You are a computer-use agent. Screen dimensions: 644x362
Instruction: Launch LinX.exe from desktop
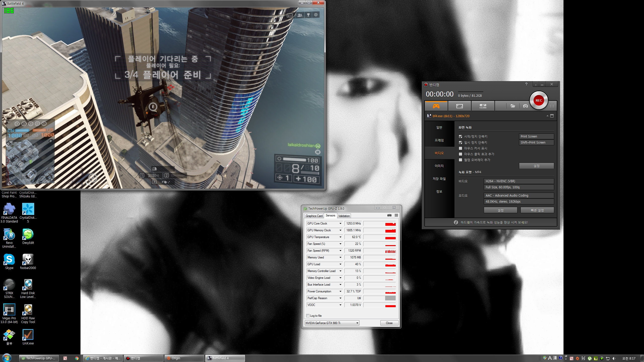(28, 337)
